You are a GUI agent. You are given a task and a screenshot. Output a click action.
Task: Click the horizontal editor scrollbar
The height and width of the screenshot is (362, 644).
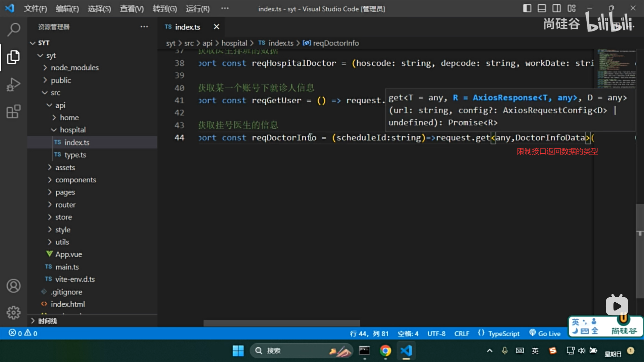[281, 323]
